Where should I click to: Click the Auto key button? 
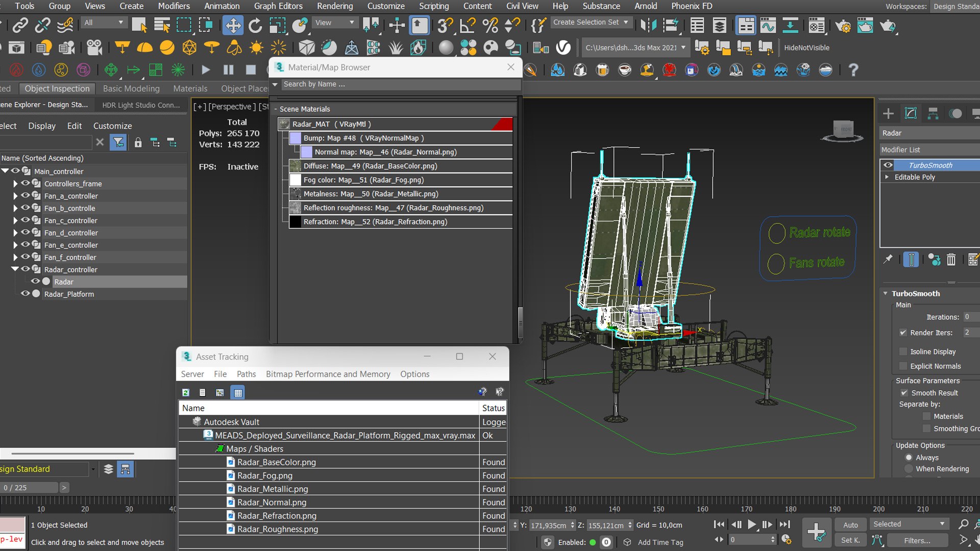click(x=850, y=524)
